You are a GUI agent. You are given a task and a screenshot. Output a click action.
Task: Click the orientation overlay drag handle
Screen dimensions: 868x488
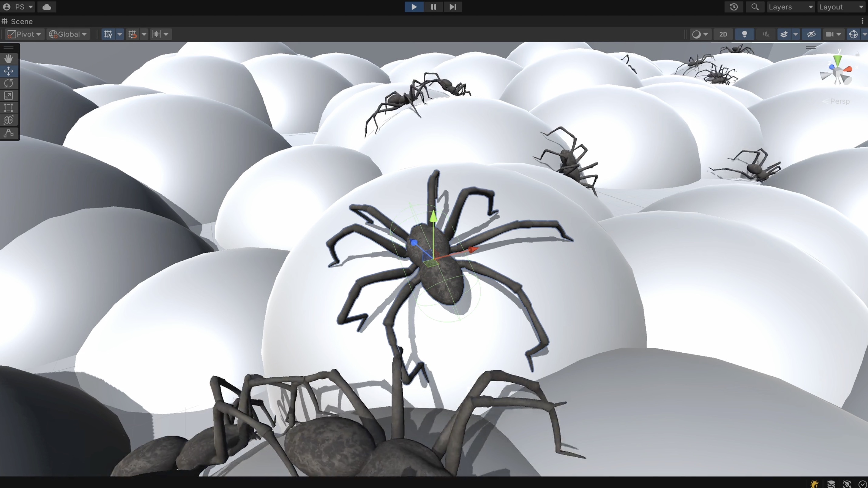[x=811, y=48]
